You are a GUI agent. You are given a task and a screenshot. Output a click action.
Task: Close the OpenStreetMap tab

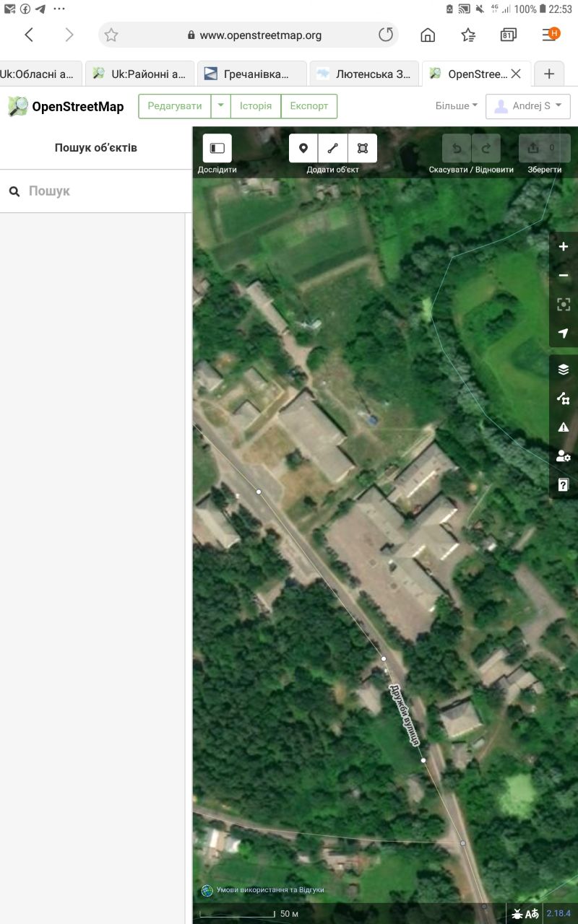[x=516, y=74]
